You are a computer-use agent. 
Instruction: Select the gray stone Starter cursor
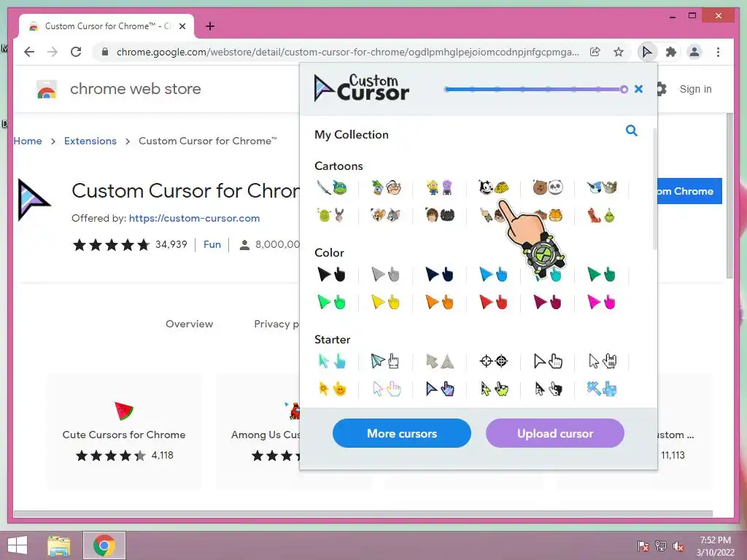pos(440,362)
